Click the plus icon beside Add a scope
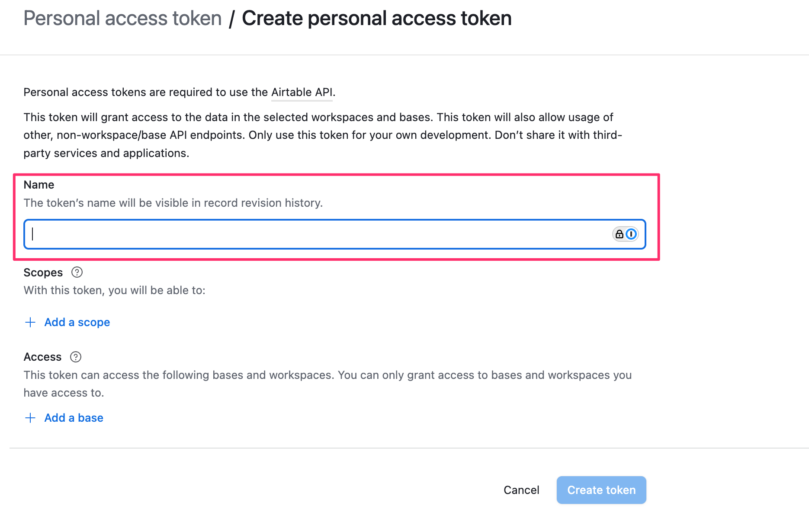This screenshot has height=532, width=809. [30, 322]
